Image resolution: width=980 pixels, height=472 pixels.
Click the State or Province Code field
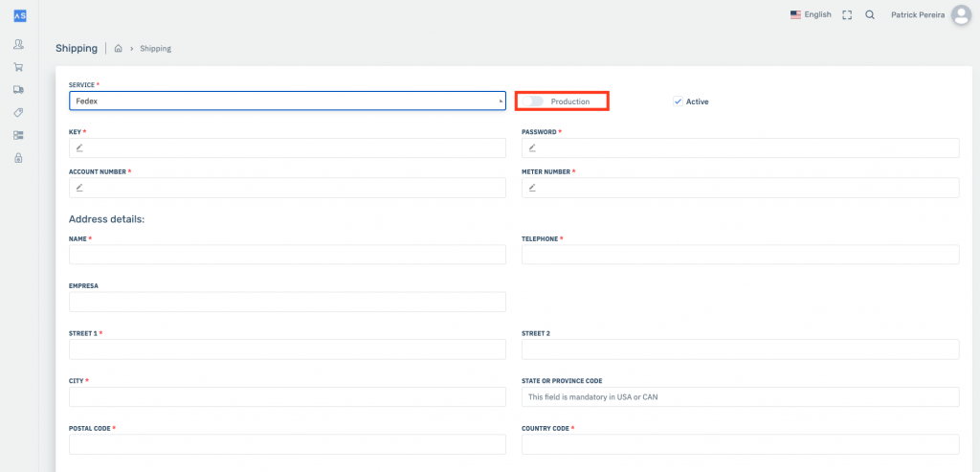pyautogui.click(x=740, y=396)
